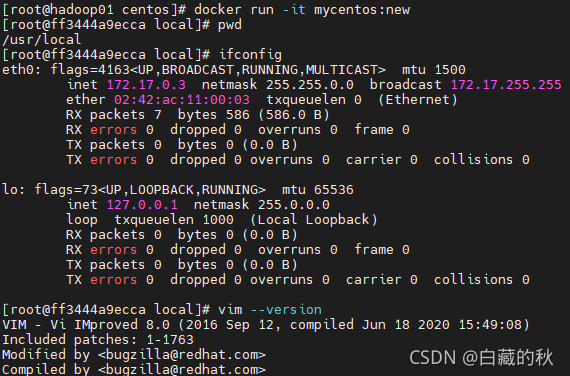Image resolution: width=570 pixels, height=376 pixels.
Task: Click the 'mtu 65536' value
Action: coord(318,190)
